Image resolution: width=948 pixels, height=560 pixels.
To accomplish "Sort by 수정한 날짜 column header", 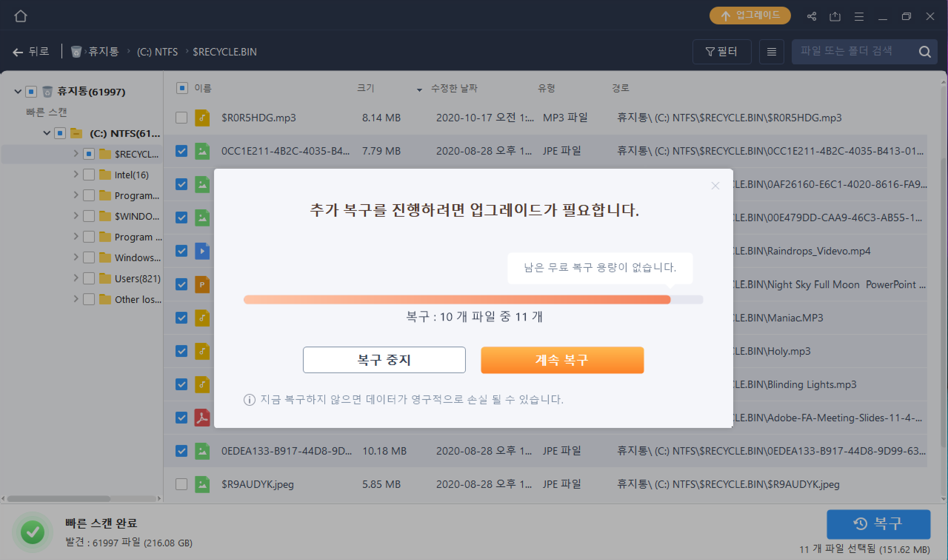I will 454,88.
